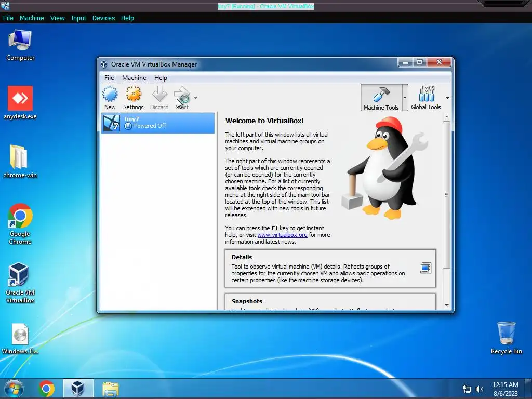
Task: Click VirtualBox icon in the taskbar
Action: coord(78,389)
